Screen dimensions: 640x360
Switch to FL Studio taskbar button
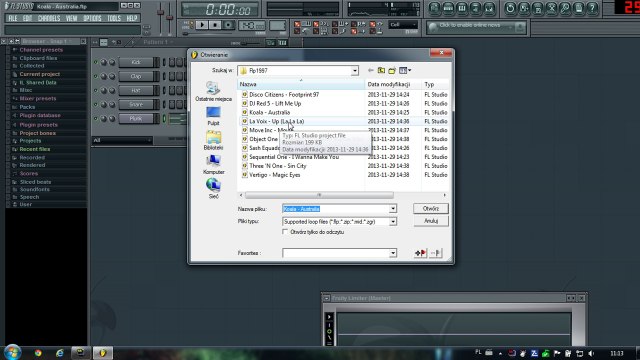[x=102, y=353]
